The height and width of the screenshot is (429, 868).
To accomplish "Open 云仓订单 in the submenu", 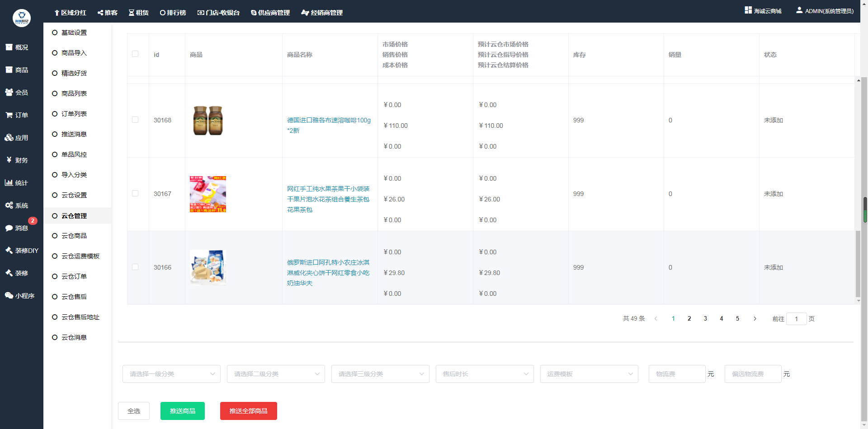I will pyautogui.click(x=74, y=276).
